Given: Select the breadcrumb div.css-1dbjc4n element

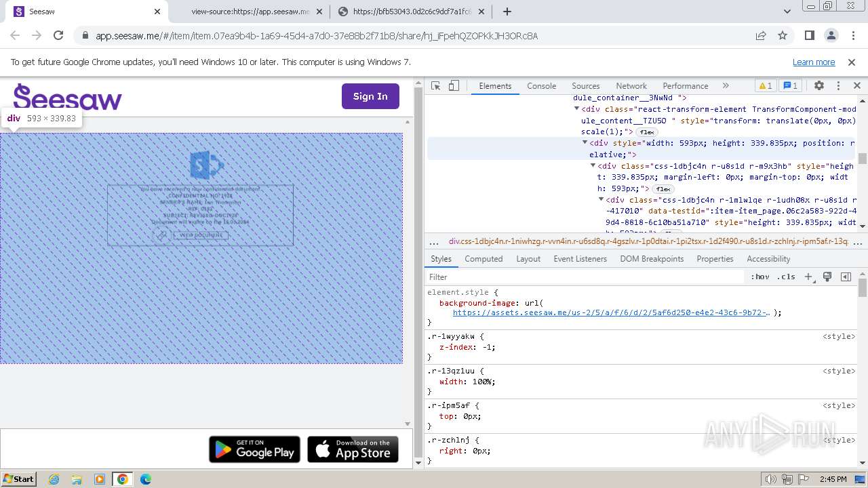Looking at the screenshot, I should [648, 241].
